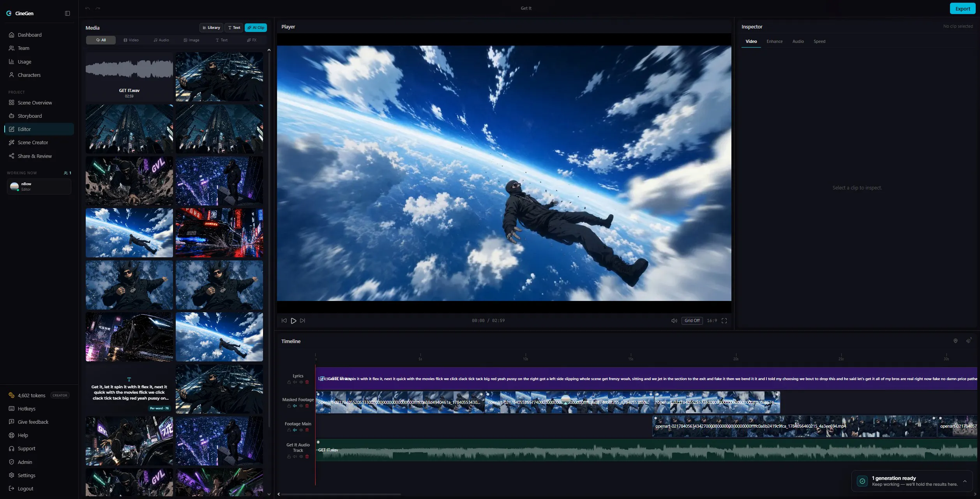Filter media by All
980x499 pixels.
101,40
